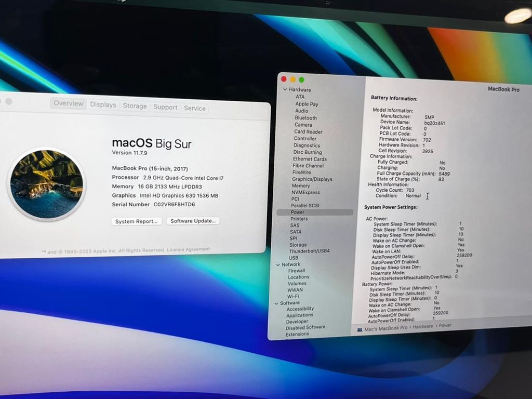This screenshot has width=532, height=399.
Task: Switch to the Service tab
Action: tap(195, 108)
